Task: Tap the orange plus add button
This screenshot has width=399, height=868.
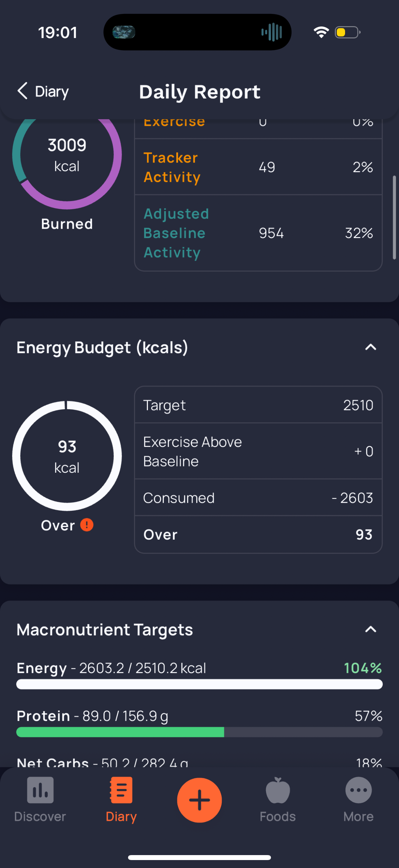Action: 199,800
